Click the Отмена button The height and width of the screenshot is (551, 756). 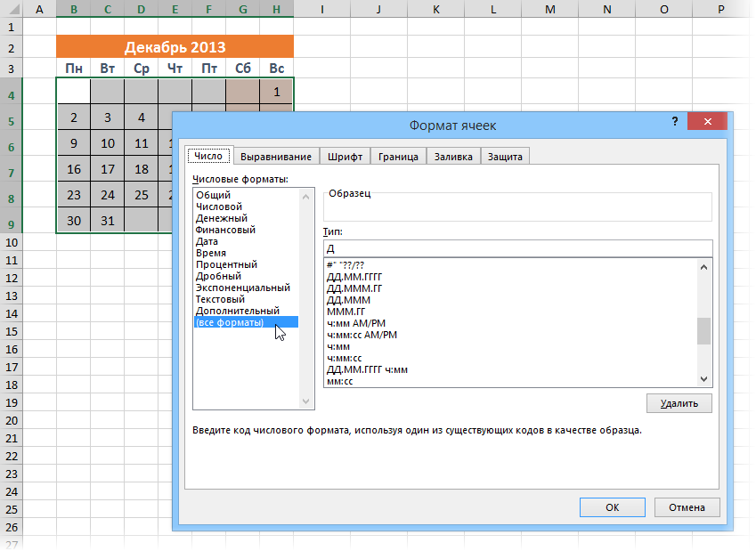click(687, 506)
